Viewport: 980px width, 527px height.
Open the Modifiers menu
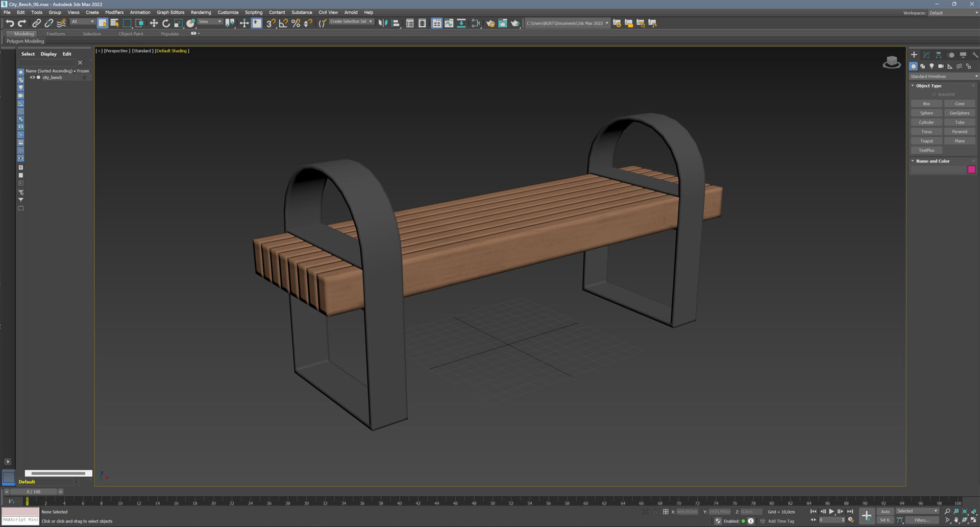tap(114, 12)
